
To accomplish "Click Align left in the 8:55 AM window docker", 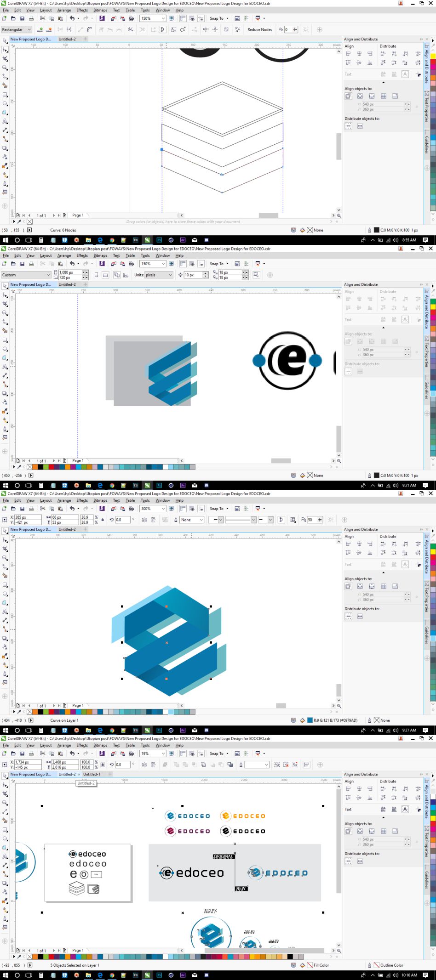I will (348, 54).
